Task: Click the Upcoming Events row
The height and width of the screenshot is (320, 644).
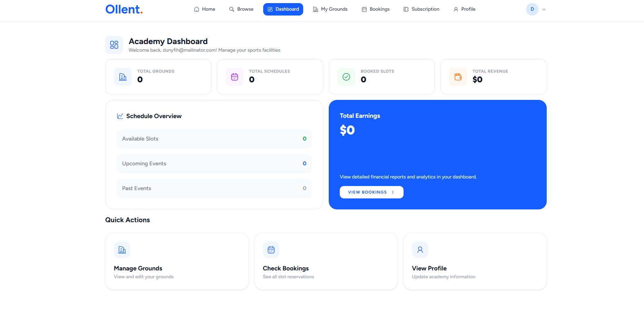Action: [214, 164]
